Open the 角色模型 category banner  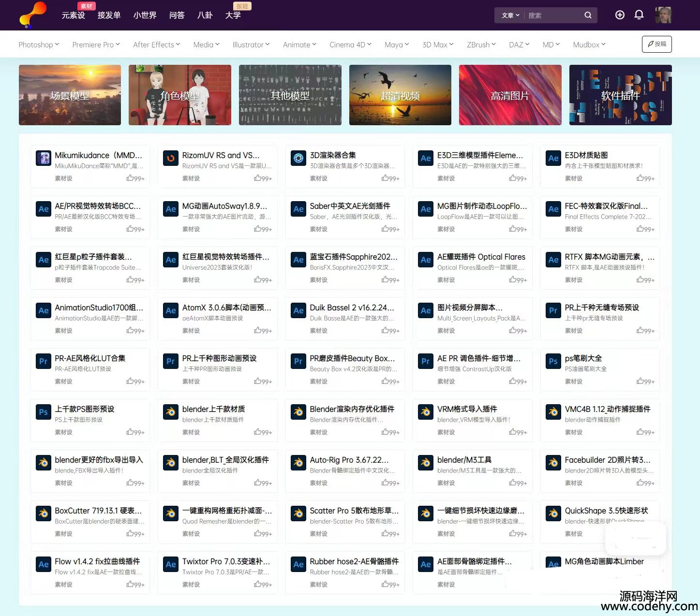(180, 95)
